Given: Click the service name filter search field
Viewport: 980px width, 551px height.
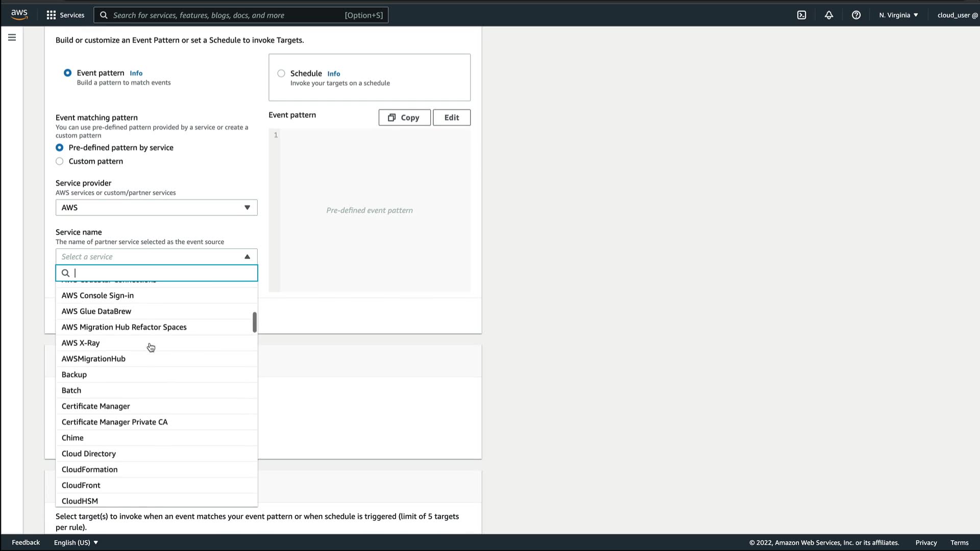Looking at the screenshot, I should pyautogui.click(x=163, y=273).
